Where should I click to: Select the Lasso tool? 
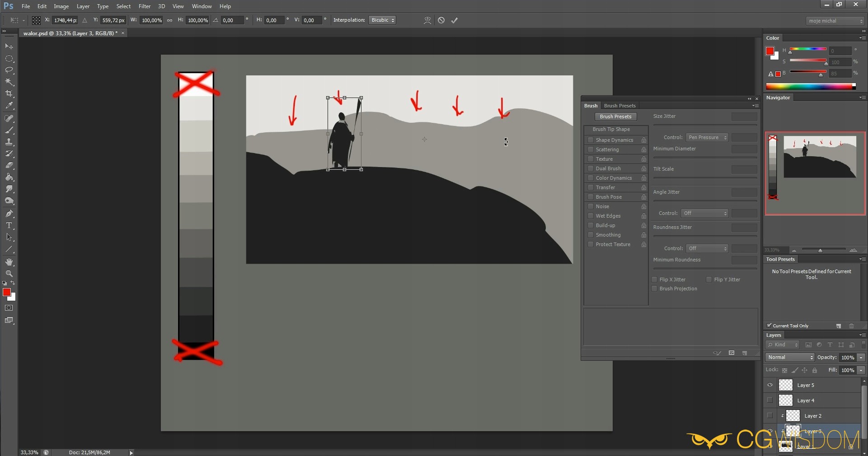pos(9,70)
